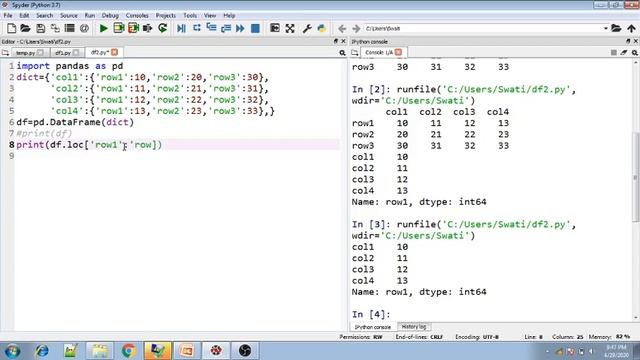The width and height of the screenshot is (640, 360).
Task: Step into function debug icon
Action: click(x=211, y=28)
